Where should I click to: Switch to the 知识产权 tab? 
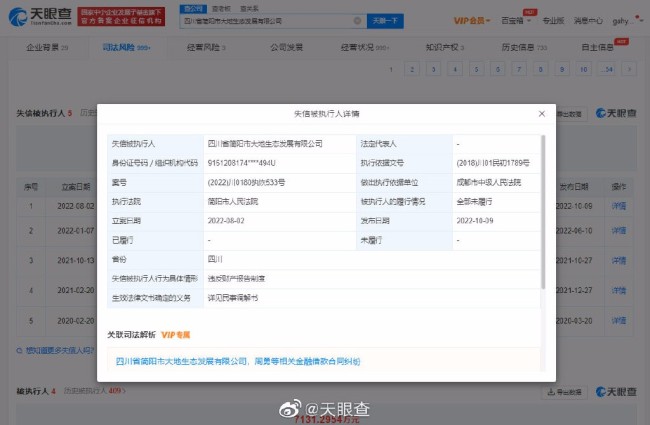(x=444, y=48)
